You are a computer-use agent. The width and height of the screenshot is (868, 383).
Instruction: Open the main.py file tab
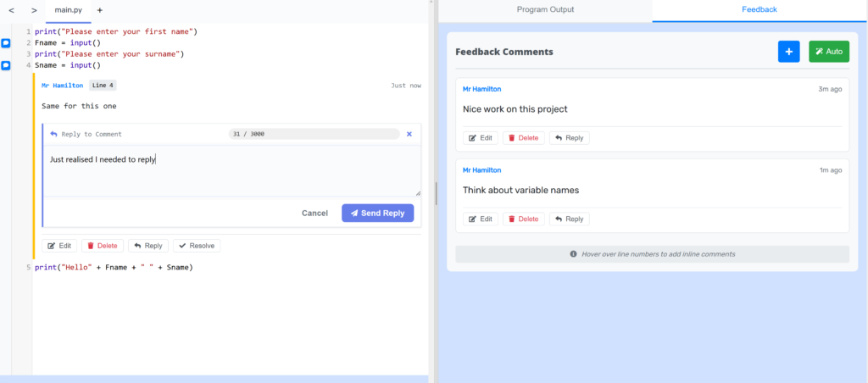70,10
